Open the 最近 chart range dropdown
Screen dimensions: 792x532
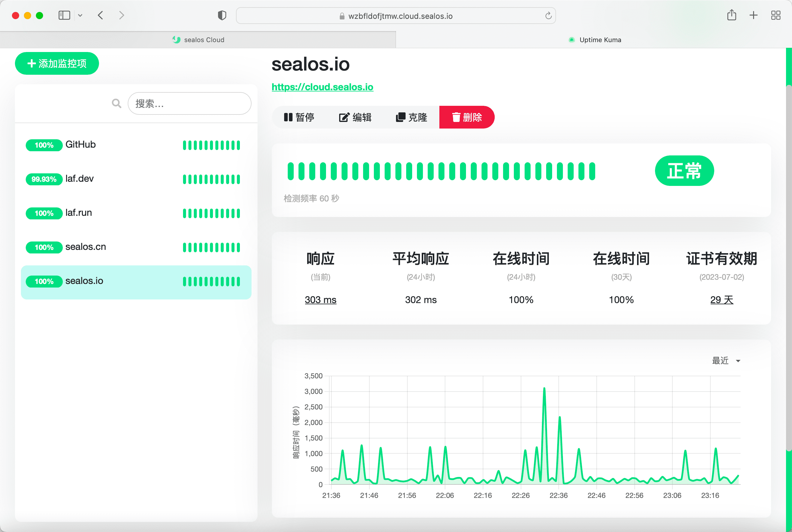pyautogui.click(x=726, y=361)
